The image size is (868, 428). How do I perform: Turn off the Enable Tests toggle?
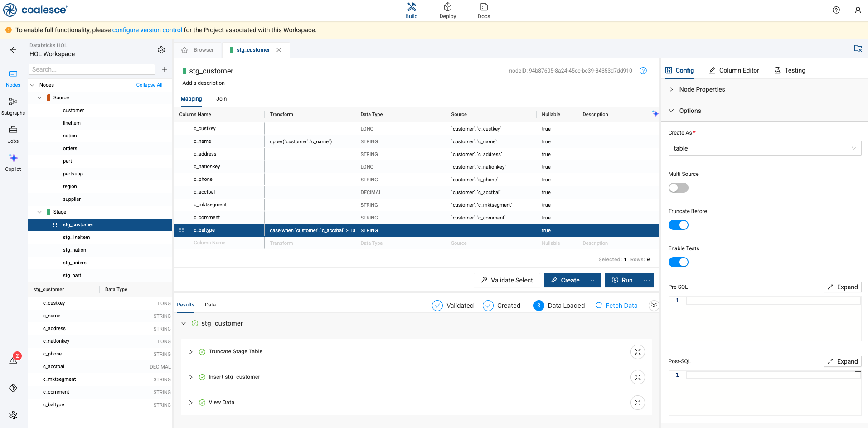coord(678,262)
